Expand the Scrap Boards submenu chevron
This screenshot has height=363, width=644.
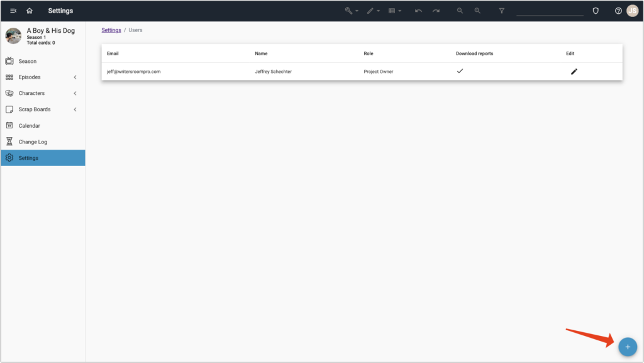75,109
